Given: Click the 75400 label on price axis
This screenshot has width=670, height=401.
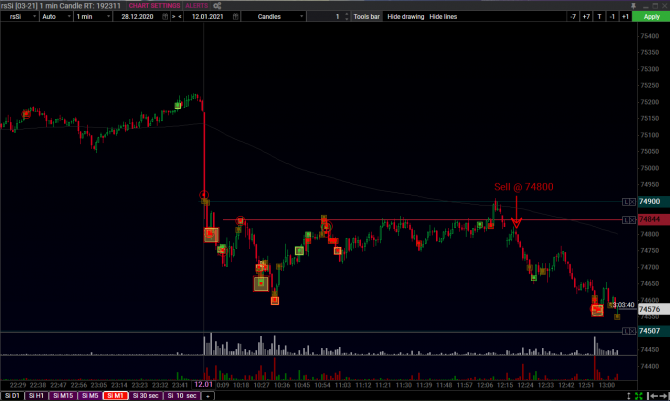Looking at the screenshot, I should point(649,36).
